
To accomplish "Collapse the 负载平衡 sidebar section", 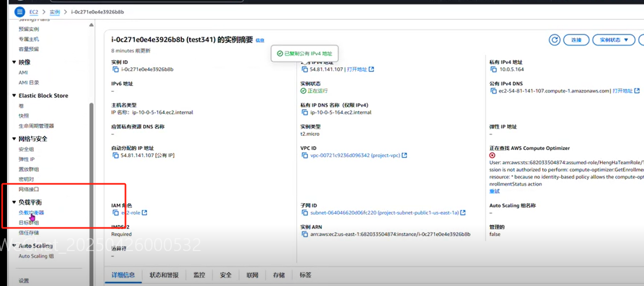I will (x=15, y=203).
